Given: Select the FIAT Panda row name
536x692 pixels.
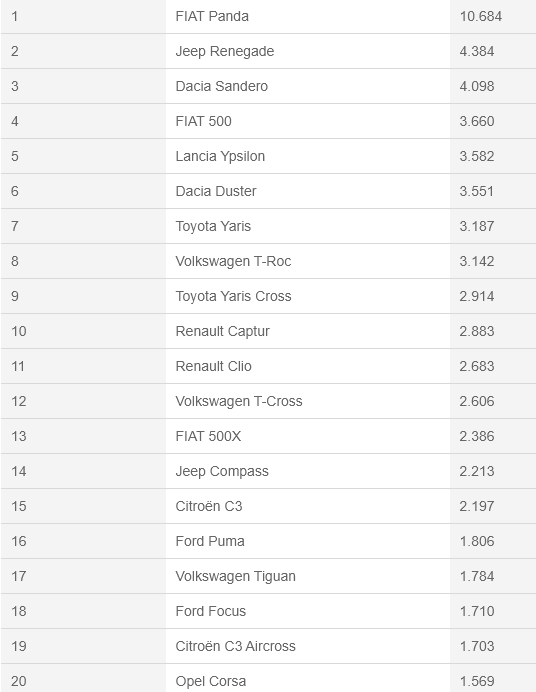Looking at the screenshot, I should 212,16.
